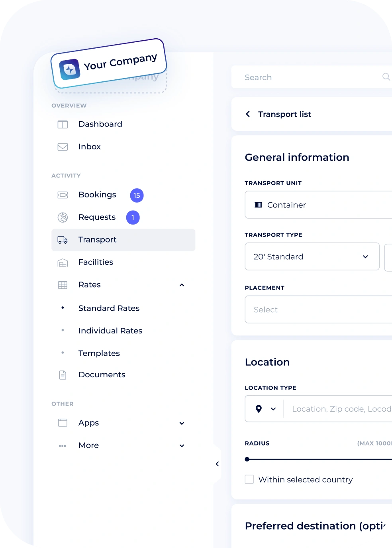Click the Apps window icon
Viewport: 392px width, 548px height.
coord(63,423)
